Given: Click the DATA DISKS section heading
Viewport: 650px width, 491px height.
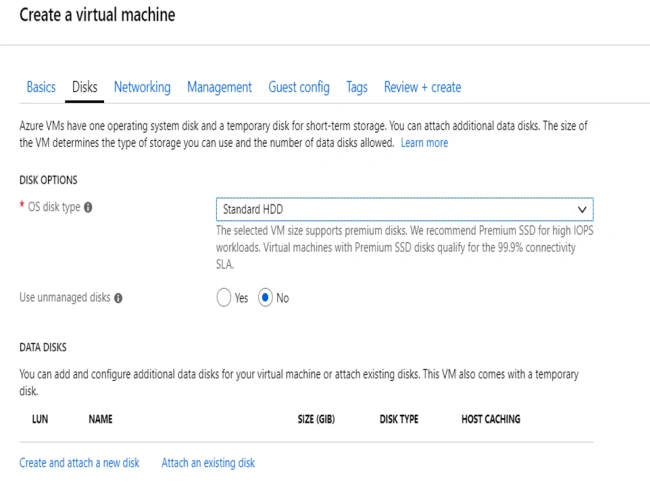Looking at the screenshot, I should tap(43, 347).
